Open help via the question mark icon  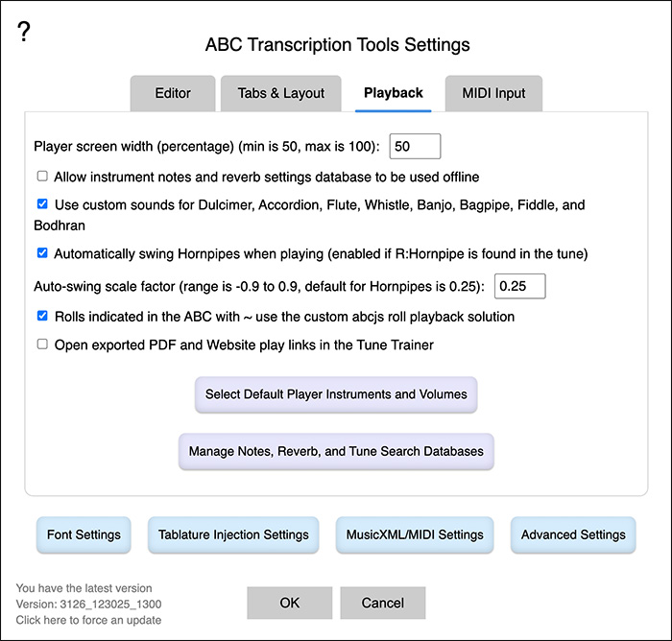[24, 32]
